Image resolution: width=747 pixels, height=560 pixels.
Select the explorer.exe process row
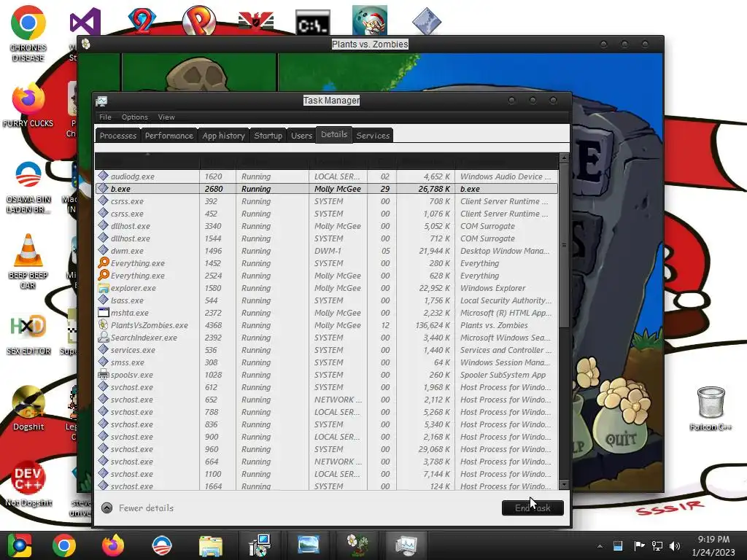[326, 288]
